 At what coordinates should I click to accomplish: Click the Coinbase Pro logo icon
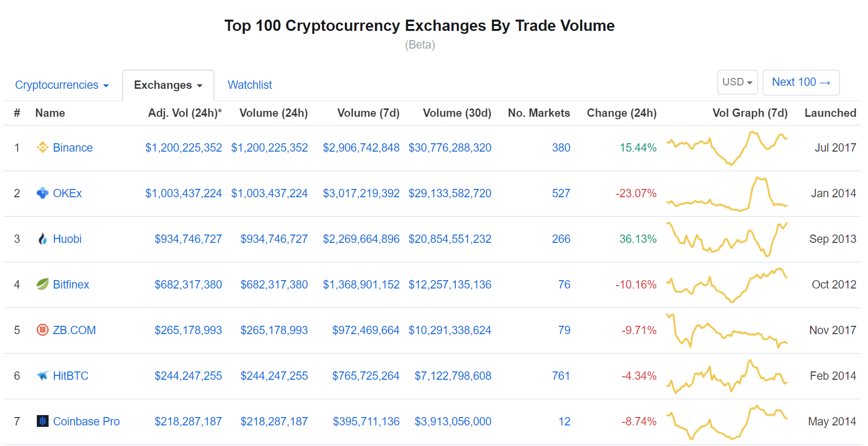pyautogui.click(x=43, y=421)
